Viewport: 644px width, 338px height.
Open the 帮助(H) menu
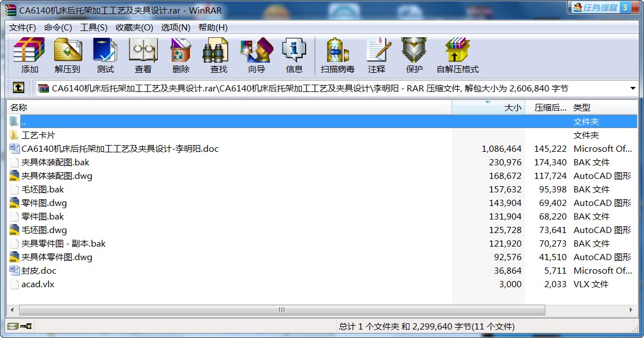tap(213, 28)
